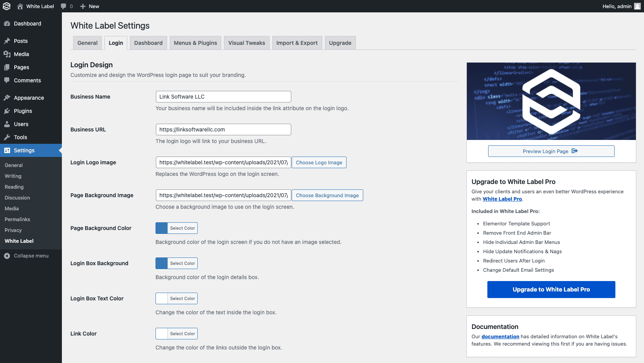Select the Media library icon in the sidebar
The image size is (644, 363).
[x=8, y=54]
